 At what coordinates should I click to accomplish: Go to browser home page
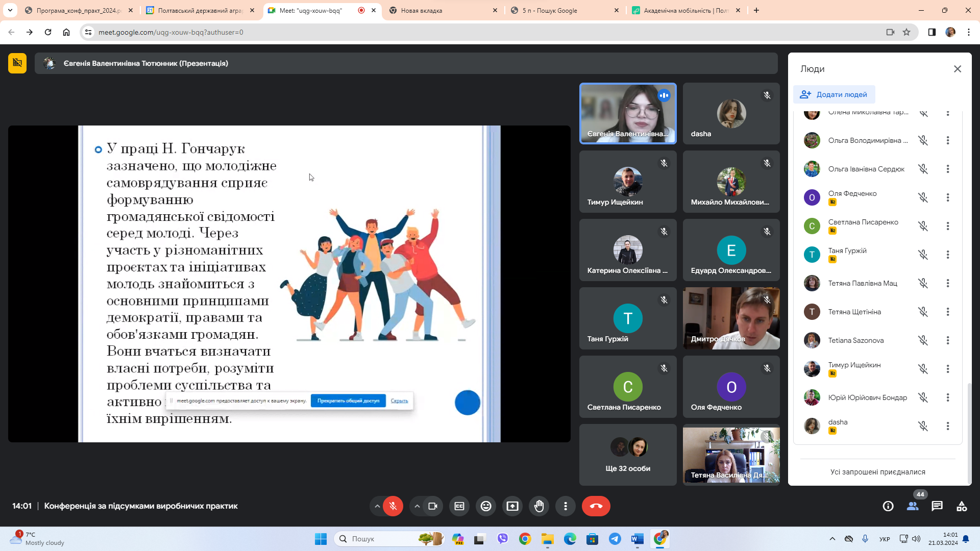(66, 32)
